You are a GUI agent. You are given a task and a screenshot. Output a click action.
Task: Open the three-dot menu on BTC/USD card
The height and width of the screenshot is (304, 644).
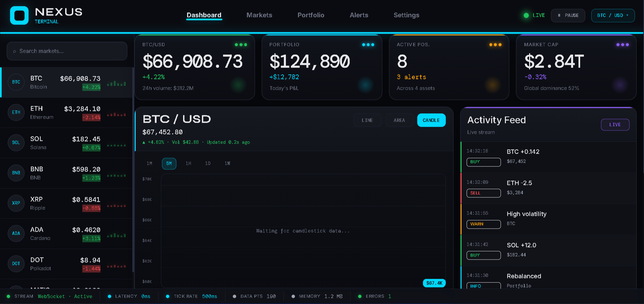click(x=241, y=45)
